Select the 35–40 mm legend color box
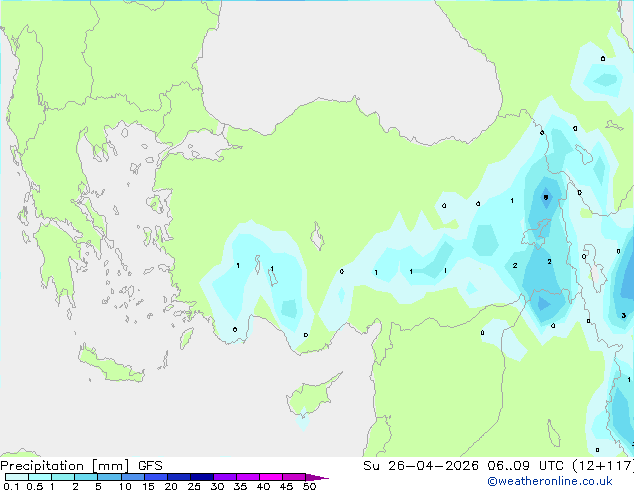 tap(247, 477)
